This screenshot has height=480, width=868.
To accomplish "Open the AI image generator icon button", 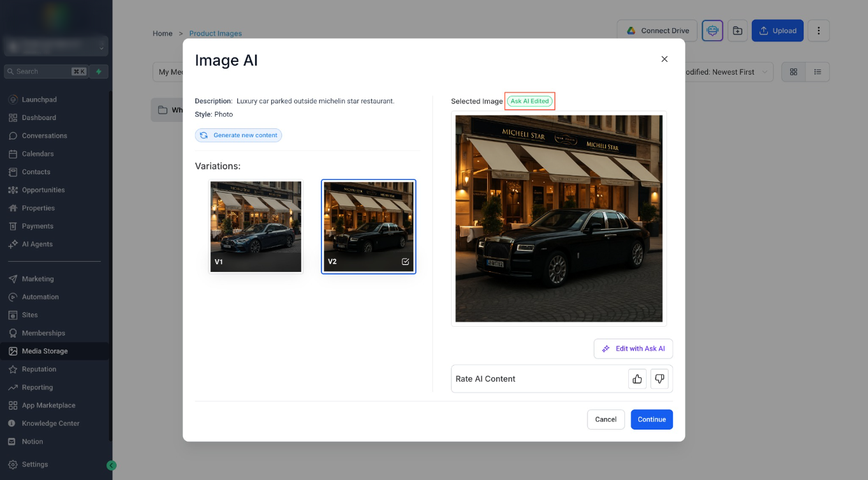I will click(712, 31).
